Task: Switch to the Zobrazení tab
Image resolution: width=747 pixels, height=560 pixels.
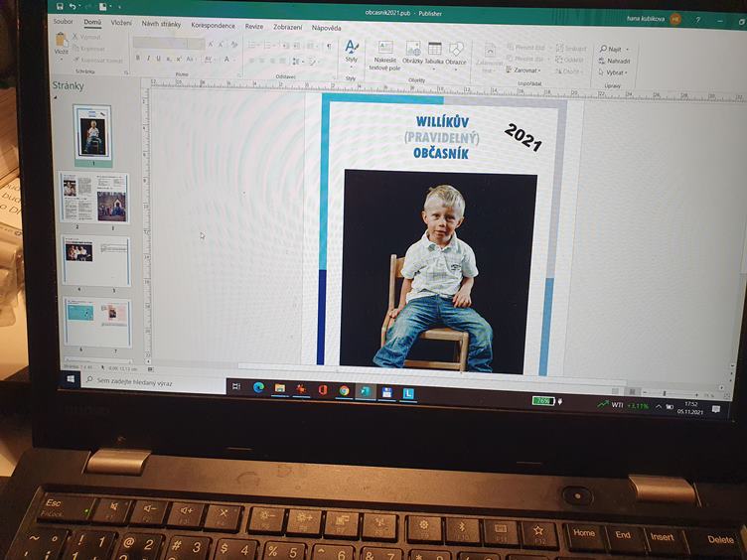Action: 287,27
